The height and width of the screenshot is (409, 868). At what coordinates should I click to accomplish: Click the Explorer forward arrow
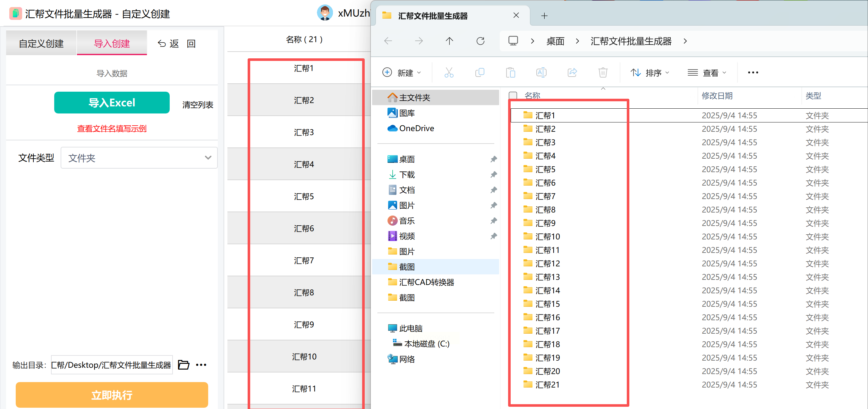(419, 41)
